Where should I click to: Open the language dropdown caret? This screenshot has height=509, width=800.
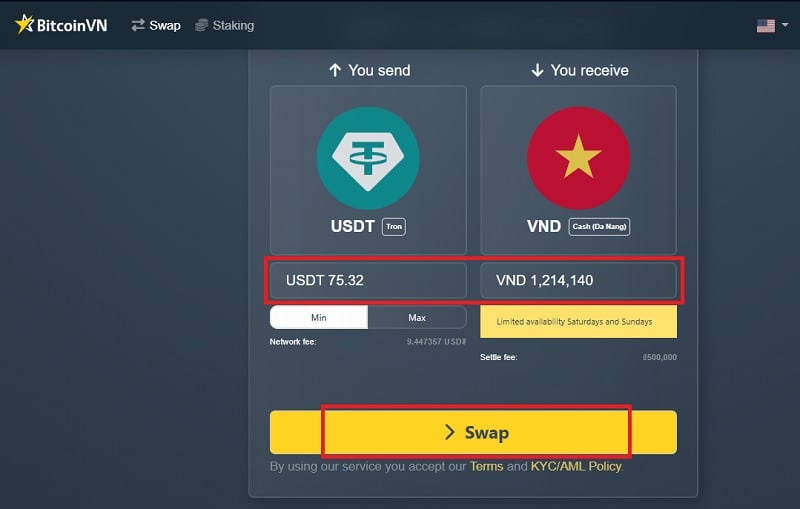click(784, 26)
